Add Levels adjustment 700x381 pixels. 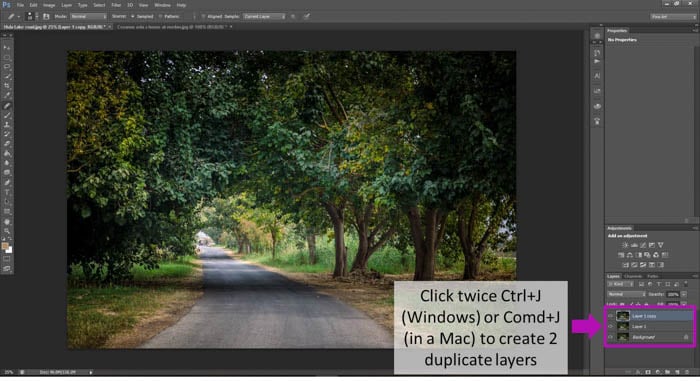(634, 245)
